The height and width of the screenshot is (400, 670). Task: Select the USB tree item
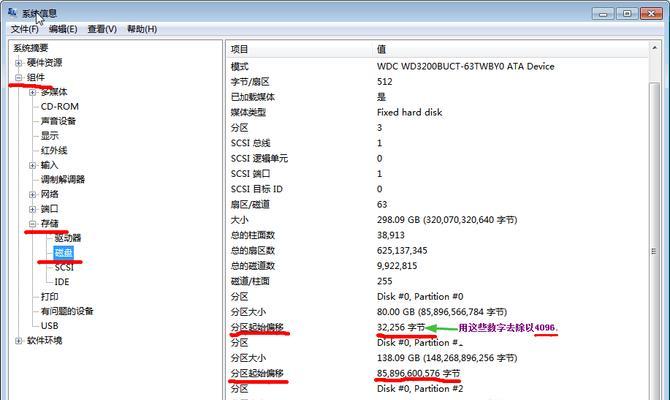point(50,326)
